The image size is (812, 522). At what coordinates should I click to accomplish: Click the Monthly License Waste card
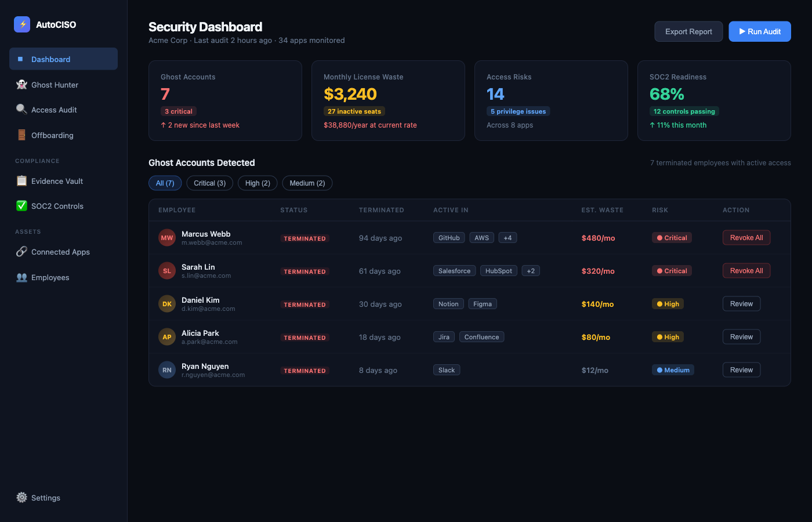coord(388,101)
